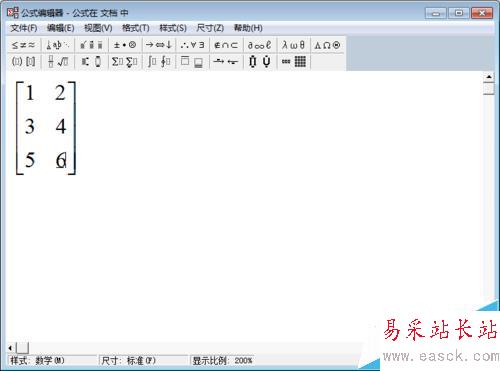Open the 格式(T) menu
This screenshot has width=500, height=371.
136,28
